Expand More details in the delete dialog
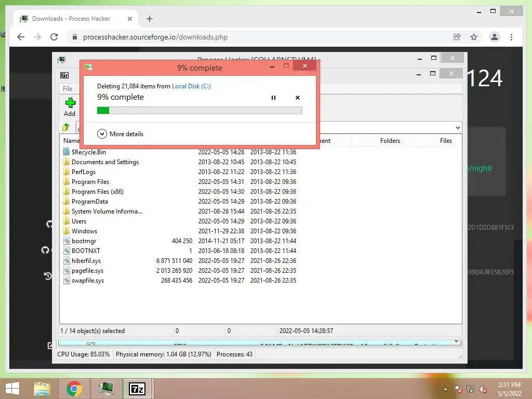Image resolution: width=532 pixels, height=399 pixels. pos(121,134)
